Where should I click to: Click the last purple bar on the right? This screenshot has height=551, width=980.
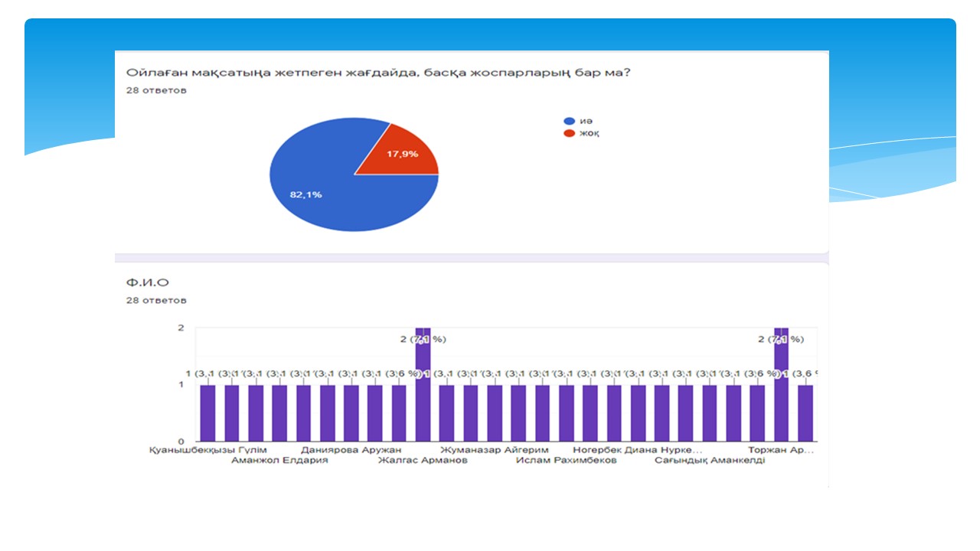pos(805,413)
